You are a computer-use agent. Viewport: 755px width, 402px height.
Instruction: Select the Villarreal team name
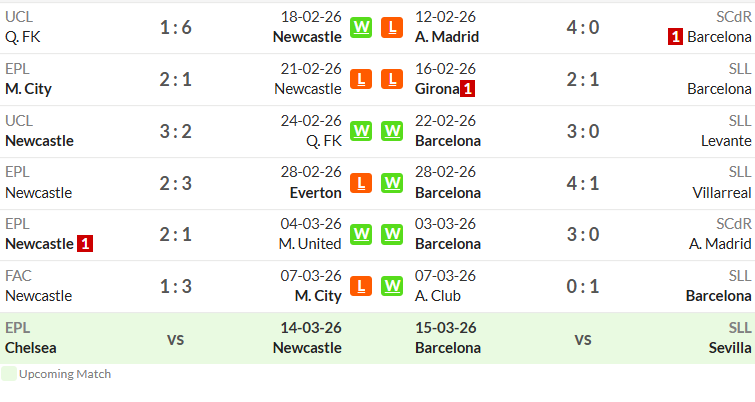(x=721, y=193)
